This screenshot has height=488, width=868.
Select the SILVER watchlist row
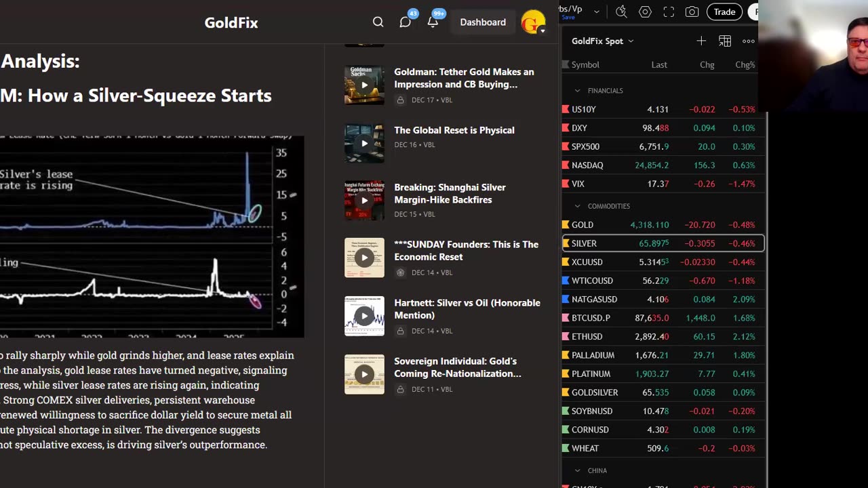click(663, 243)
